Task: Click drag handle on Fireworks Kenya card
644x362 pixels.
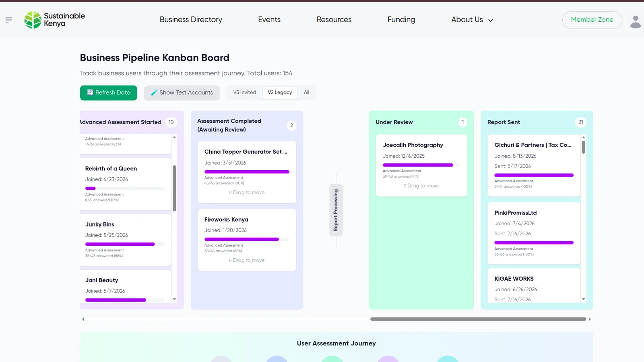Action: pyautogui.click(x=230, y=261)
